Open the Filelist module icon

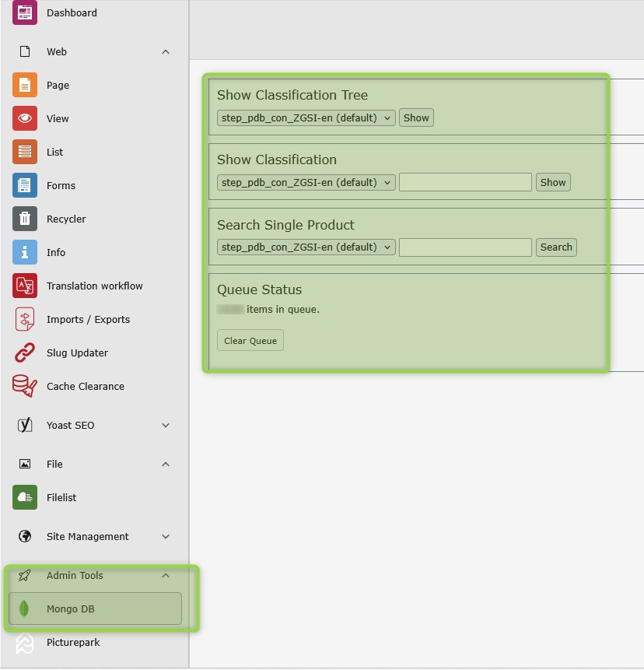(x=25, y=497)
